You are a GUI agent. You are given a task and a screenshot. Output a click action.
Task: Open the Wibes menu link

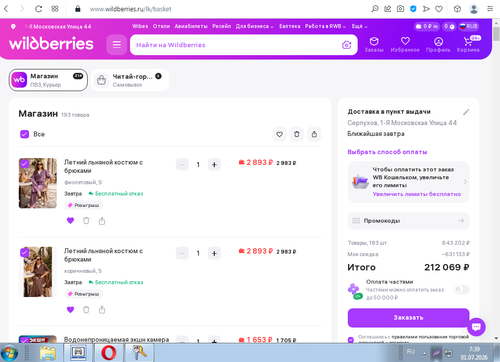(140, 26)
